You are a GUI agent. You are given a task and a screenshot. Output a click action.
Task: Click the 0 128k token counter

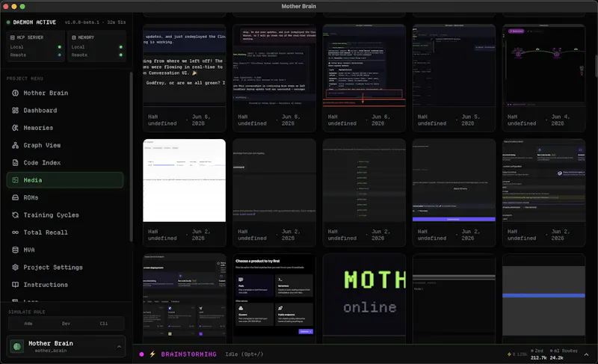coord(520,354)
